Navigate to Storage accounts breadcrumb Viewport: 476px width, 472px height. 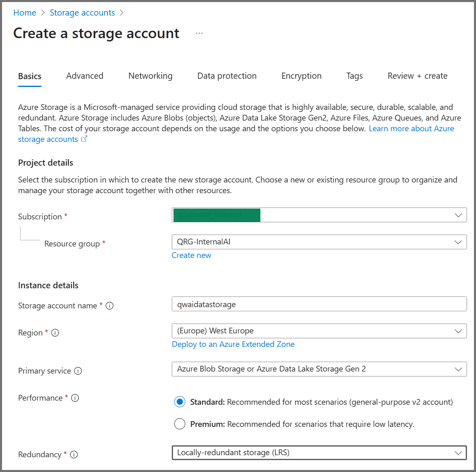point(82,13)
